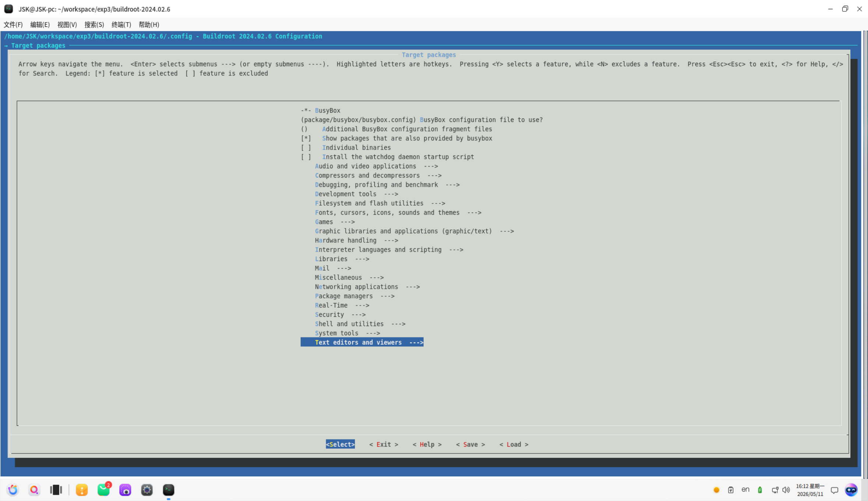Open the clock showing 16:12 and date
This screenshot has height=501, width=868.
[x=810, y=490]
